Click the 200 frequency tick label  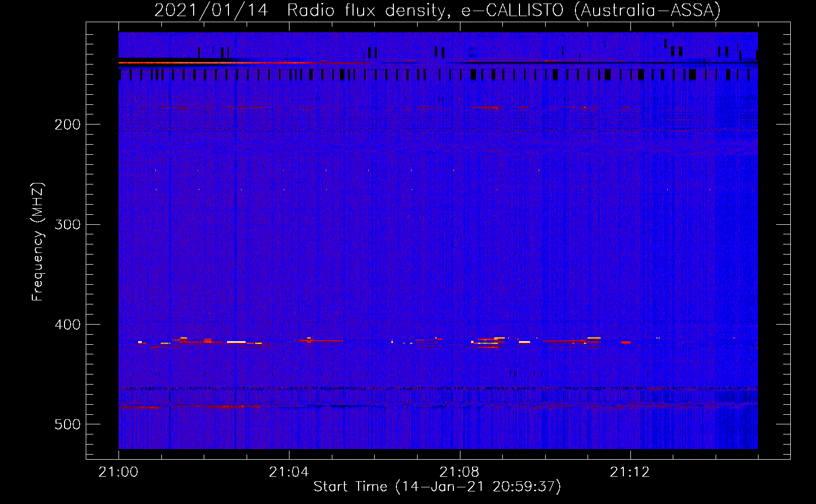click(x=68, y=124)
